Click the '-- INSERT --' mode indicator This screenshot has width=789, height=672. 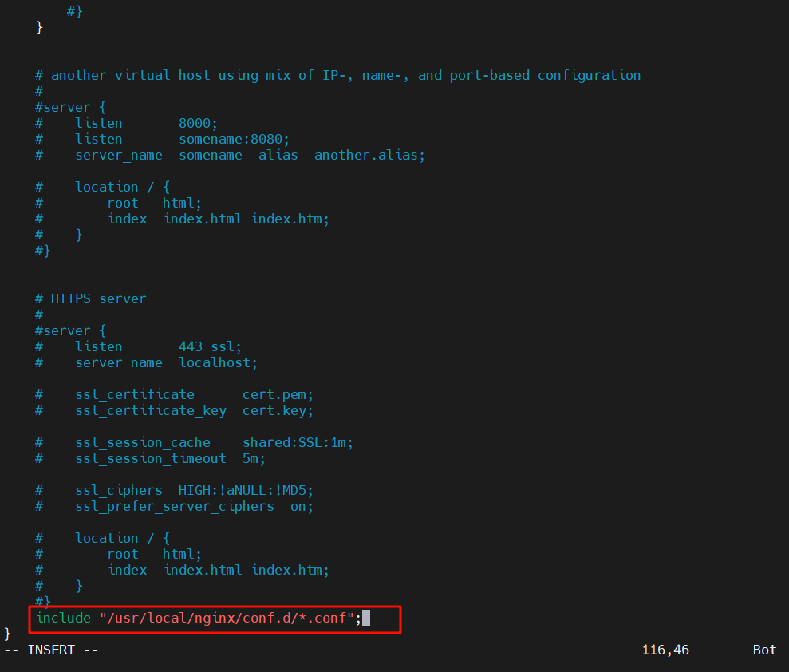point(51,650)
